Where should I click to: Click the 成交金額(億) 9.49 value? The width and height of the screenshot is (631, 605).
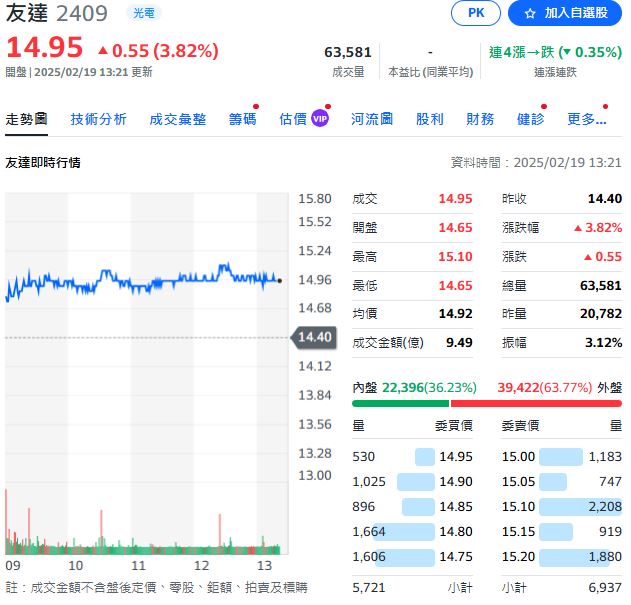tap(459, 343)
